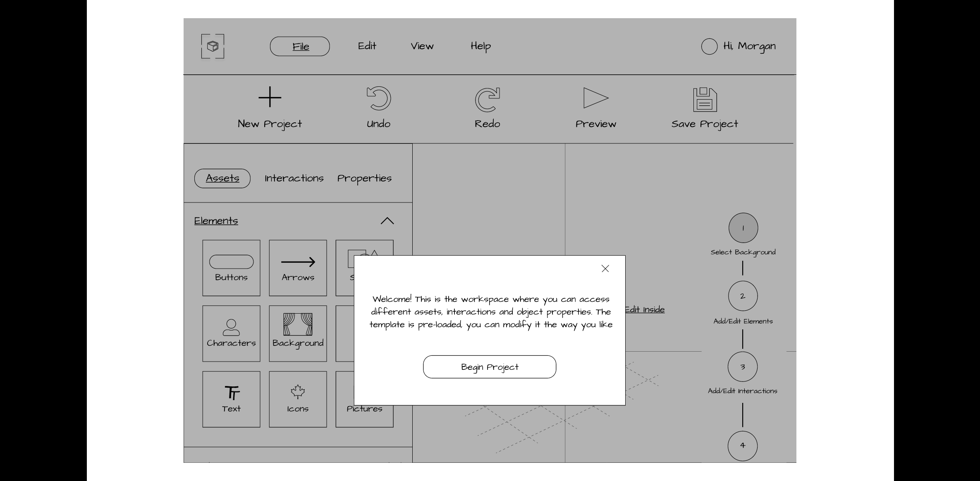Collapse the Elements section
Image resolution: width=980 pixels, height=481 pixels.
coord(387,221)
